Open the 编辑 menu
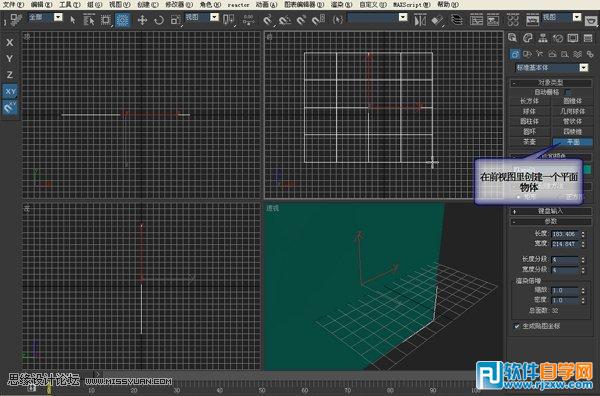The image size is (600, 396). [x=41, y=5]
